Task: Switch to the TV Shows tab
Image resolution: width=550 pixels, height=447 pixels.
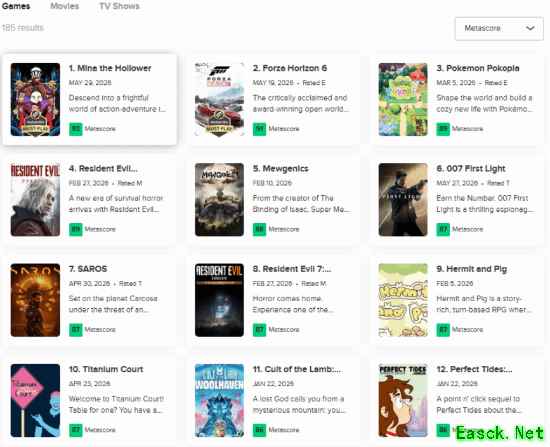Action: tap(119, 6)
